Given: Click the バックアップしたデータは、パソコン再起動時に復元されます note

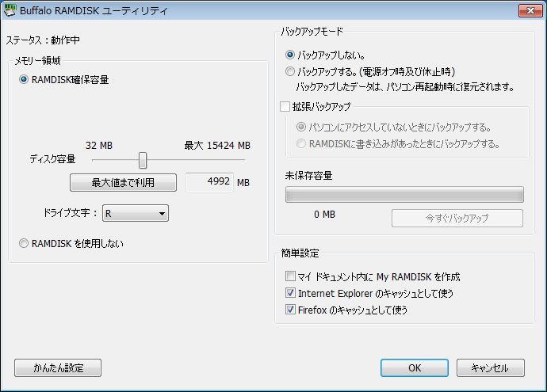Looking at the screenshot, I should click(x=405, y=87).
